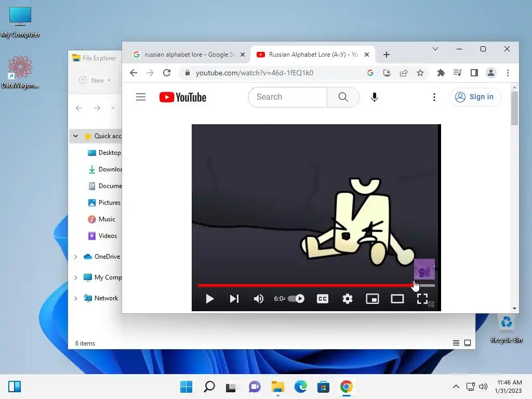Toggle the autoplay switch
The width and height of the screenshot is (532, 399).
pos(296,299)
